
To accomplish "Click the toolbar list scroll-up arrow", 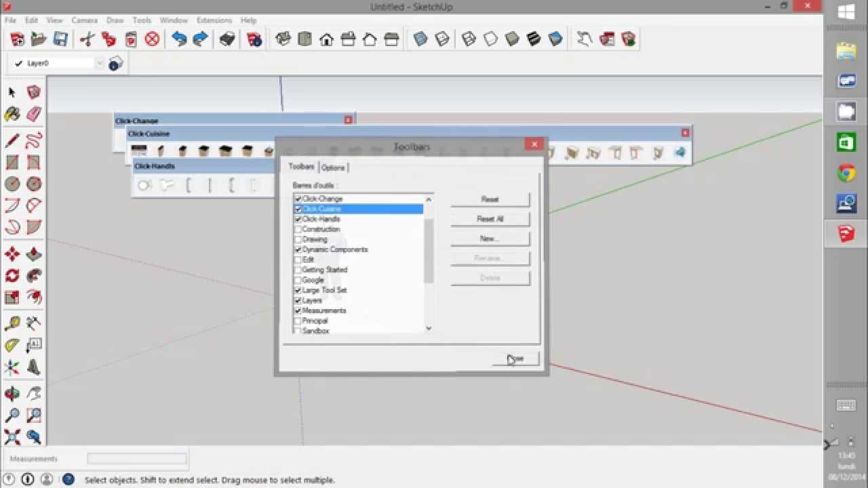I will (x=429, y=199).
